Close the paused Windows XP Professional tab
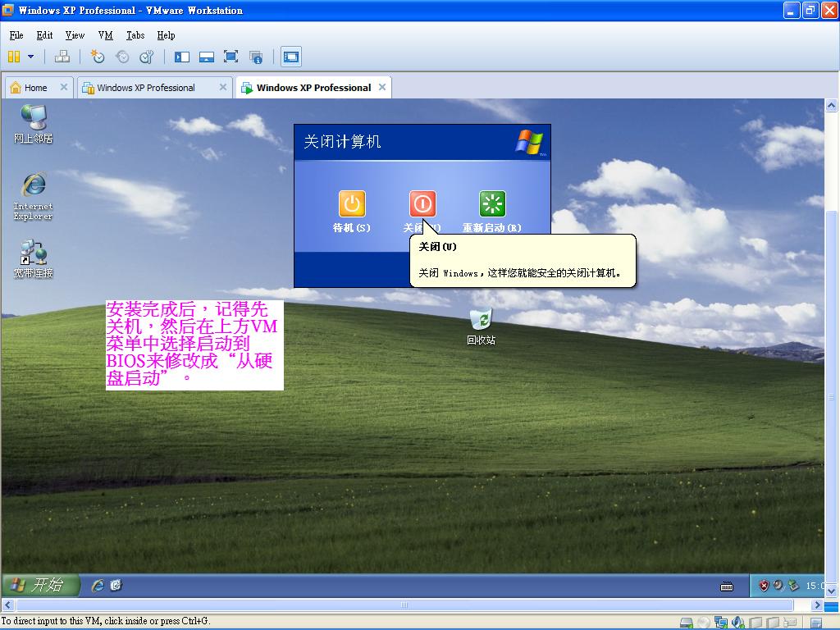 [223, 87]
